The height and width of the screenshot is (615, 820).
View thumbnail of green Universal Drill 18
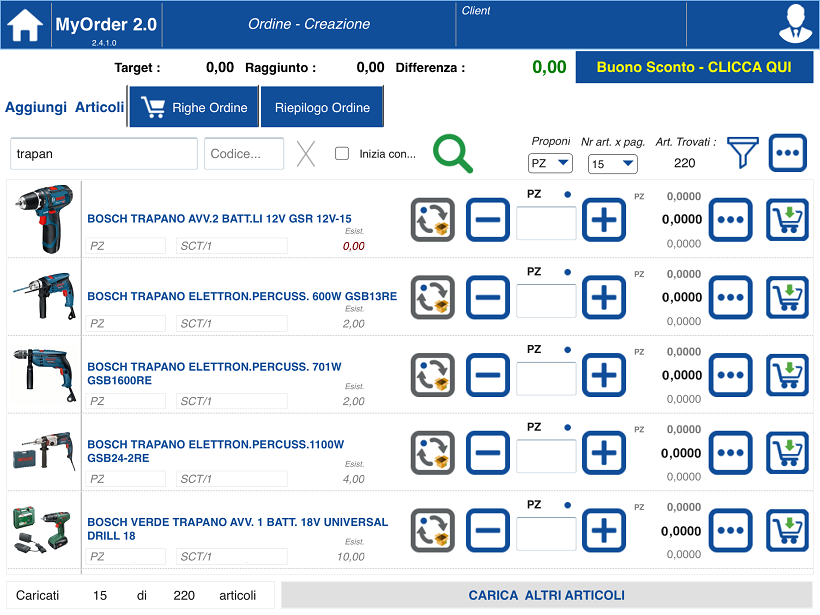41,529
